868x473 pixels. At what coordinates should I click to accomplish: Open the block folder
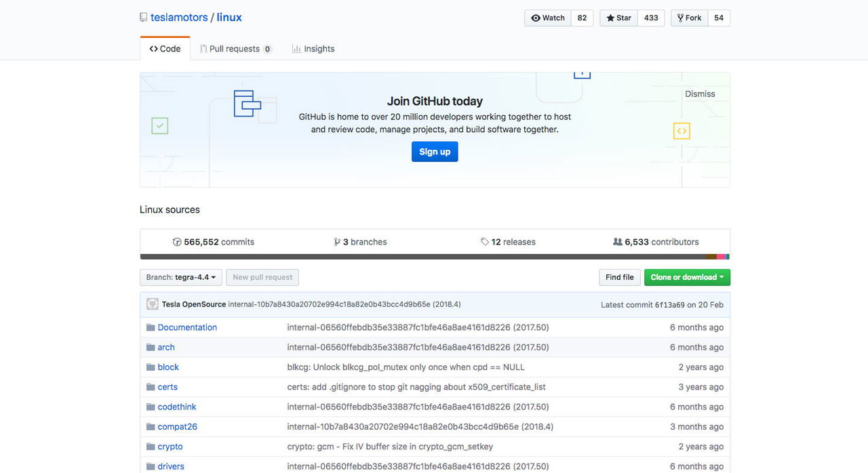pos(168,367)
